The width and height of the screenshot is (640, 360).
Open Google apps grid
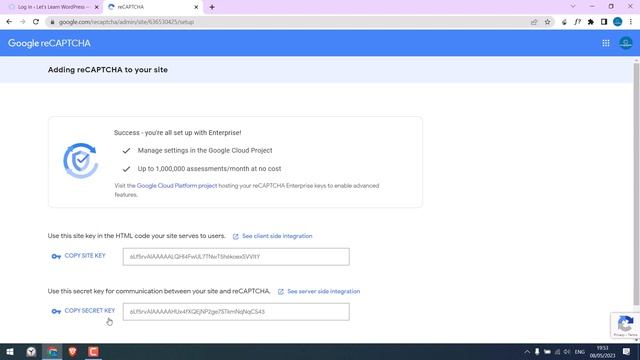click(x=606, y=43)
